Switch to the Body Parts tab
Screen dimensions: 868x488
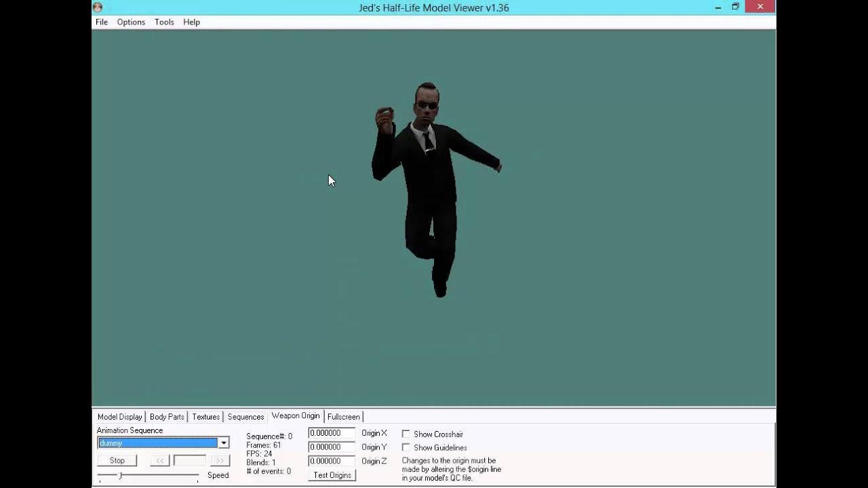167,417
